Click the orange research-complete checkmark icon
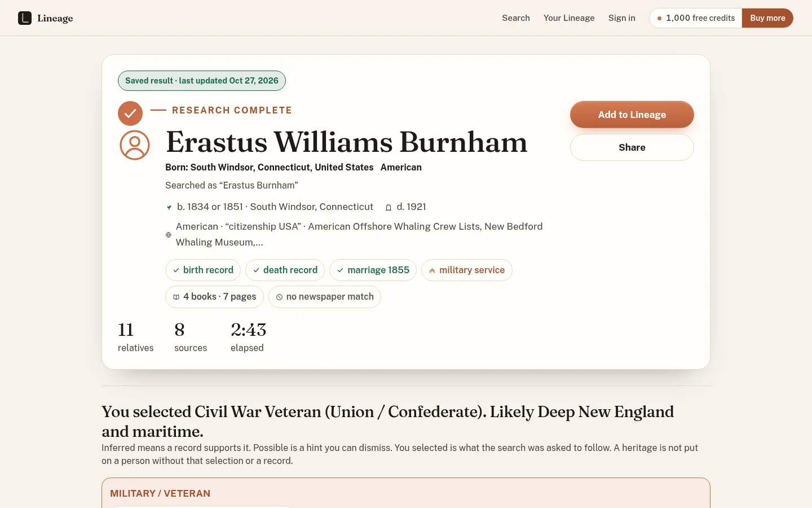This screenshot has height=508, width=812. pos(130,113)
